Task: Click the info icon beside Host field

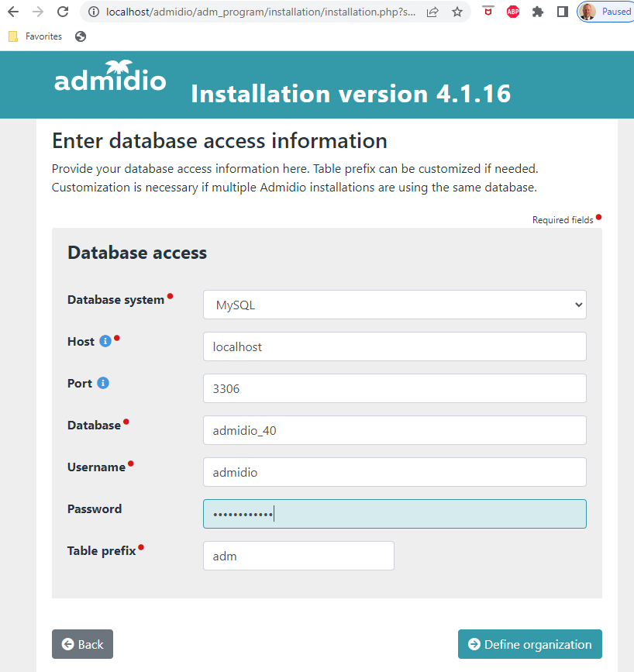Action: (x=108, y=339)
